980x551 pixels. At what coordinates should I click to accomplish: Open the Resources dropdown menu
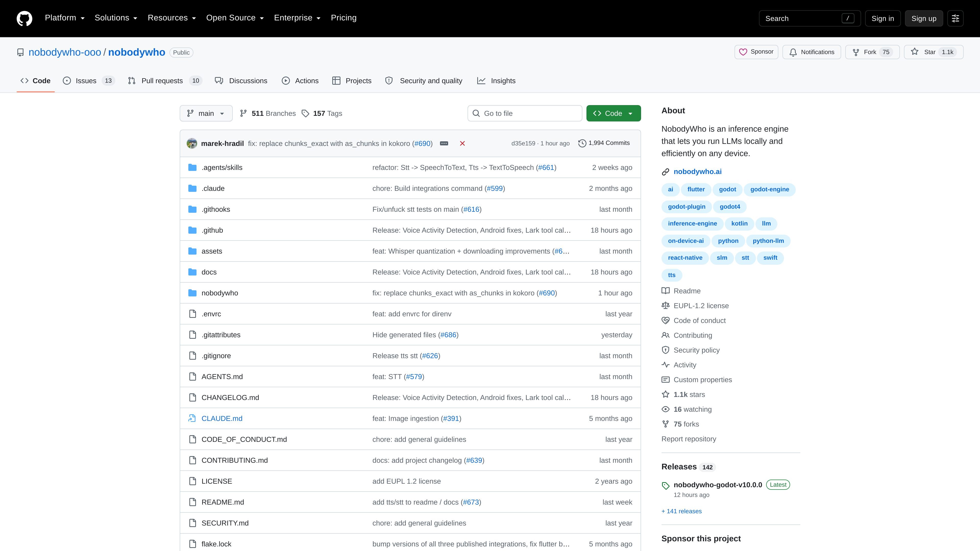(172, 18)
